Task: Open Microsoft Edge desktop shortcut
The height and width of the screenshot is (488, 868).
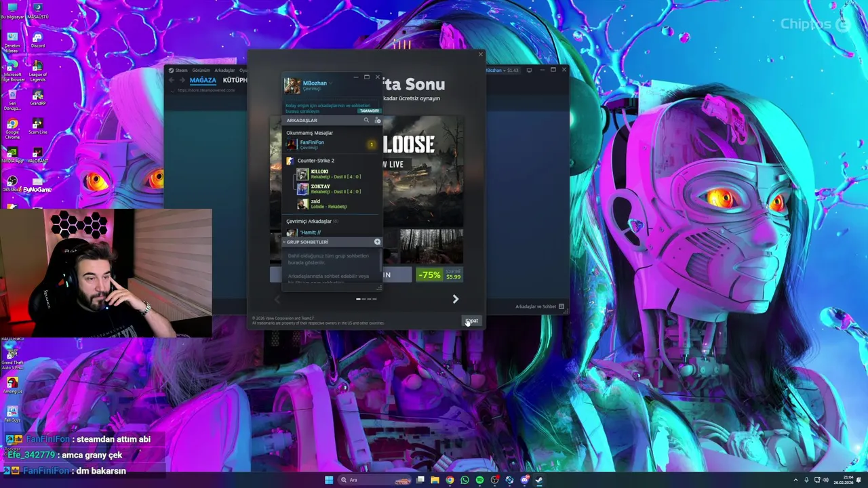Action: click(x=12, y=71)
